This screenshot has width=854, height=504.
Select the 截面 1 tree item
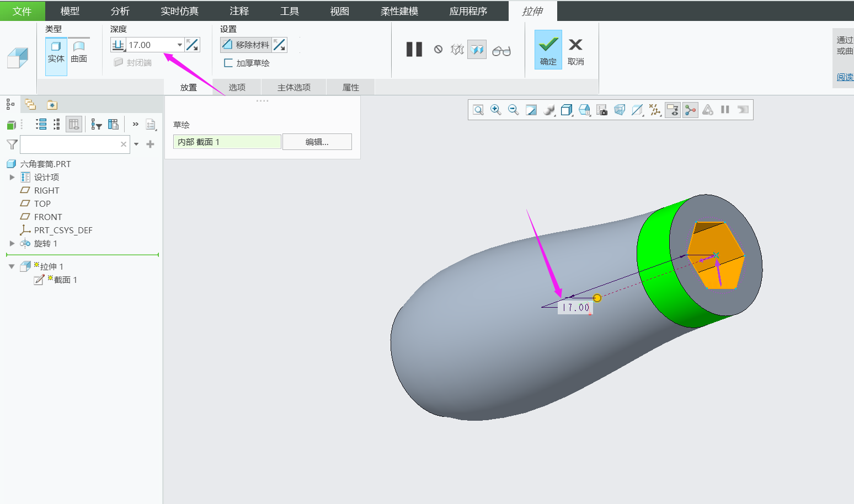(x=55, y=280)
